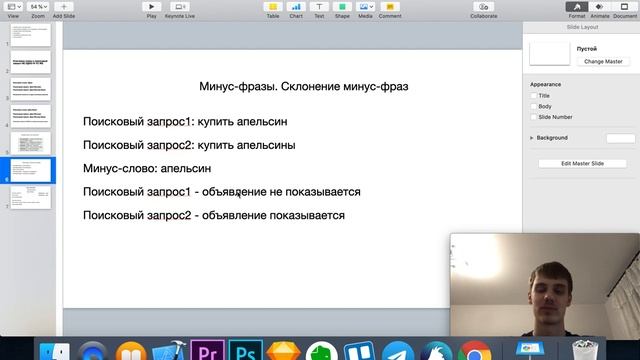Select slide 5 thumbnail
This screenshot has height=360, width=640.
[x=31, y=143]
